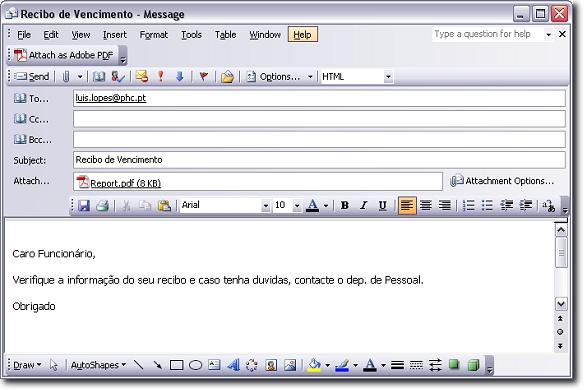
Task: Select the Oval tool
Action: click(195, 365)
